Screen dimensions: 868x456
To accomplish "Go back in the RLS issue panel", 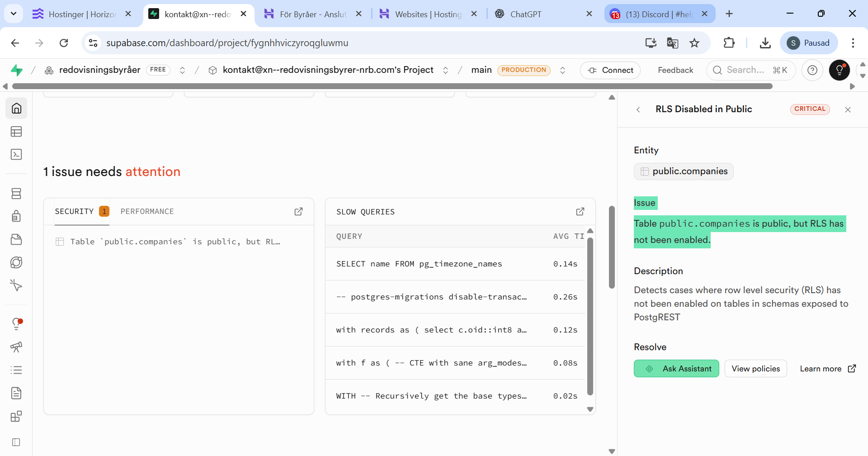I will coord(638,109).
